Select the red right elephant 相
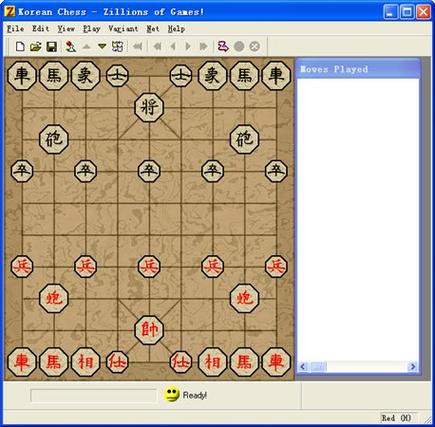 [212, 362]
